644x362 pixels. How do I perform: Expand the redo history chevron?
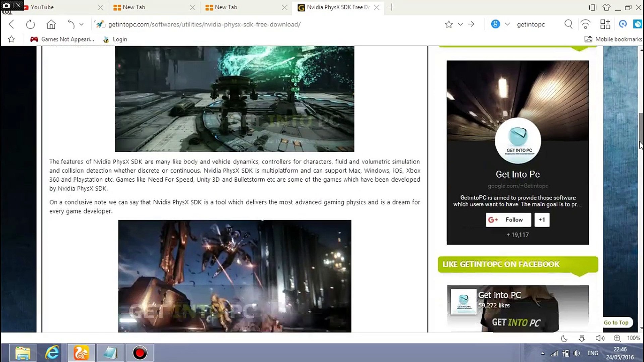[x=82, y=24]
